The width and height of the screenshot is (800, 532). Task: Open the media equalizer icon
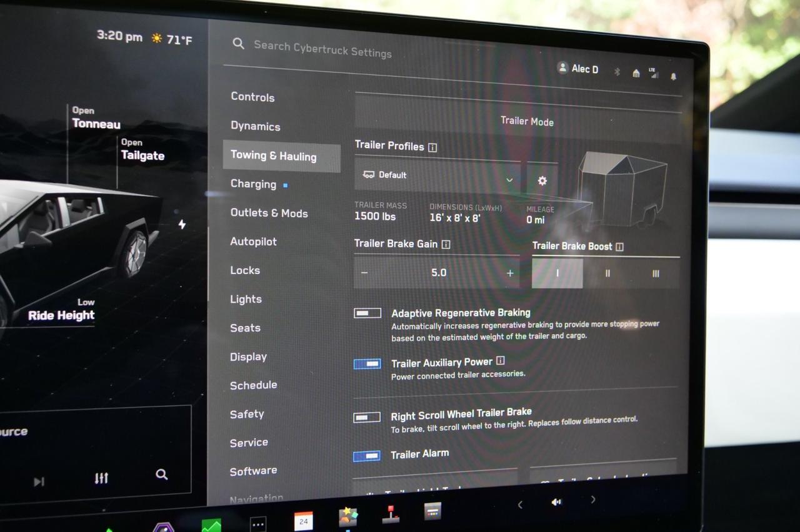[101, 478]
